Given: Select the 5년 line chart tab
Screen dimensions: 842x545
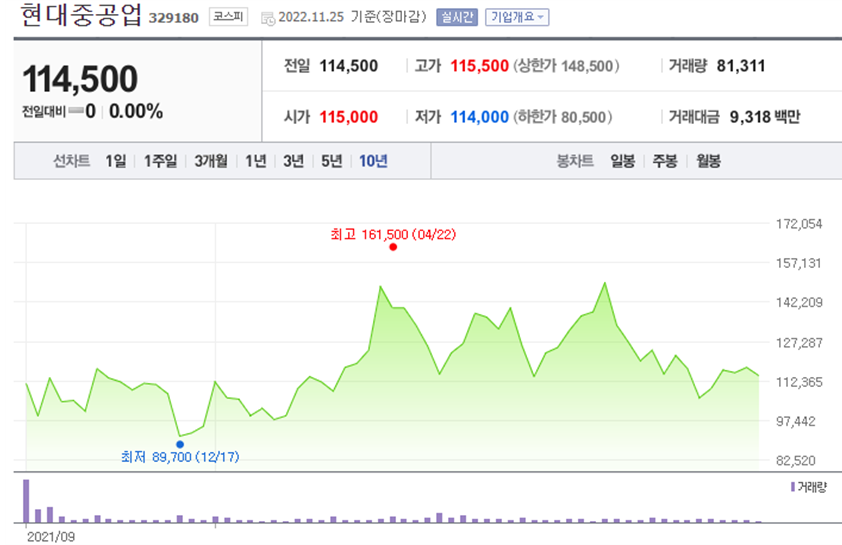Looking at the screenshot, I should pos(331,161).
